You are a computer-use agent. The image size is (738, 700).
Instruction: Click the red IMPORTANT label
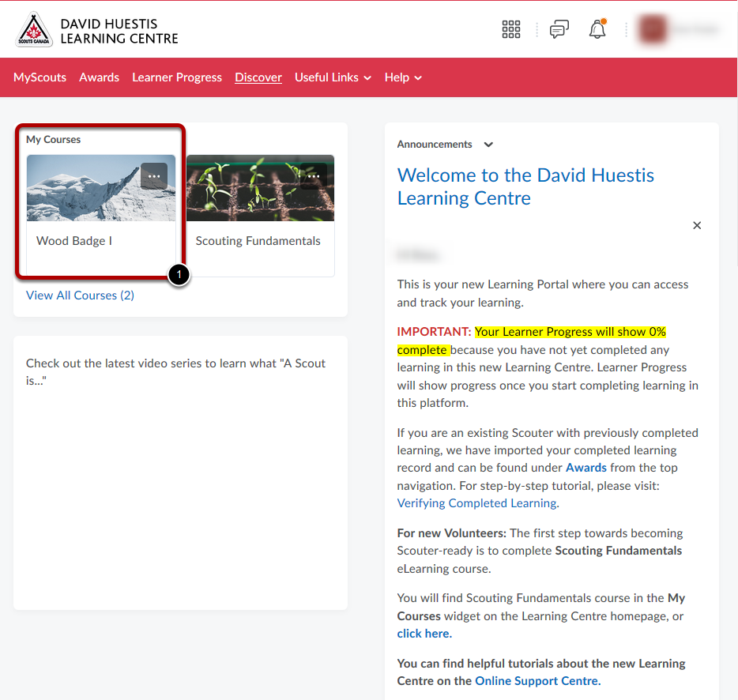coord(434,332)
